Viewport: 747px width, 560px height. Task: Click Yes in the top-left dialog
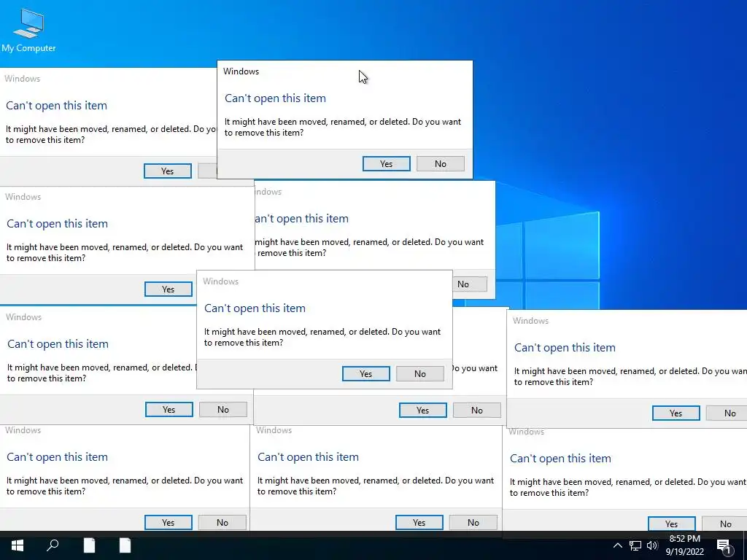[x=168, y=171]
